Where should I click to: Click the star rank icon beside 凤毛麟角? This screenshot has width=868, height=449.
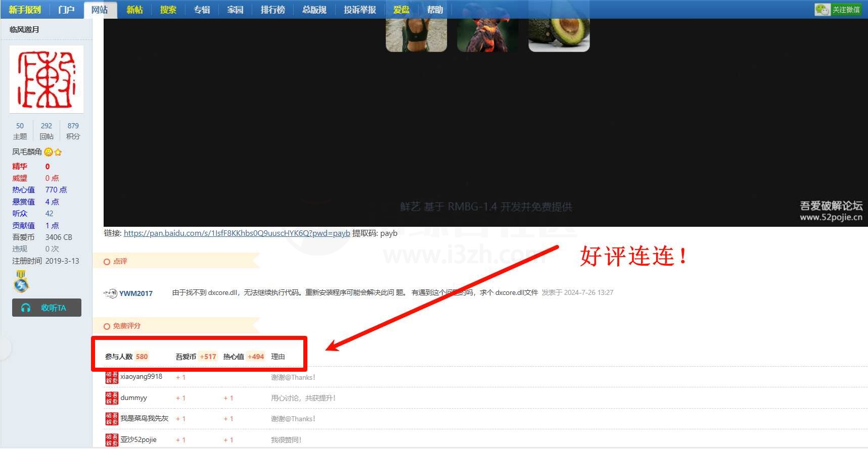pos(58,152)
